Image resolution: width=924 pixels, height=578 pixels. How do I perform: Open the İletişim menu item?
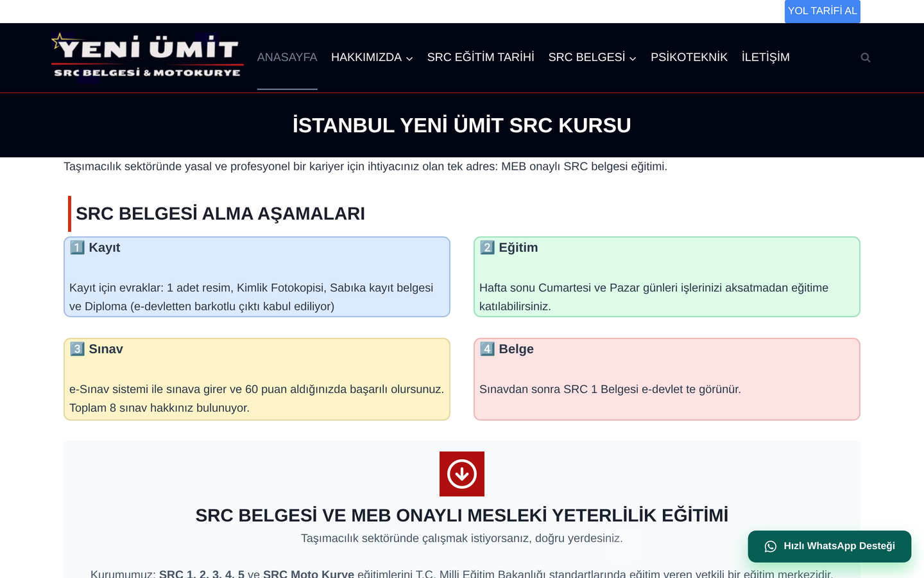[766, 57]
